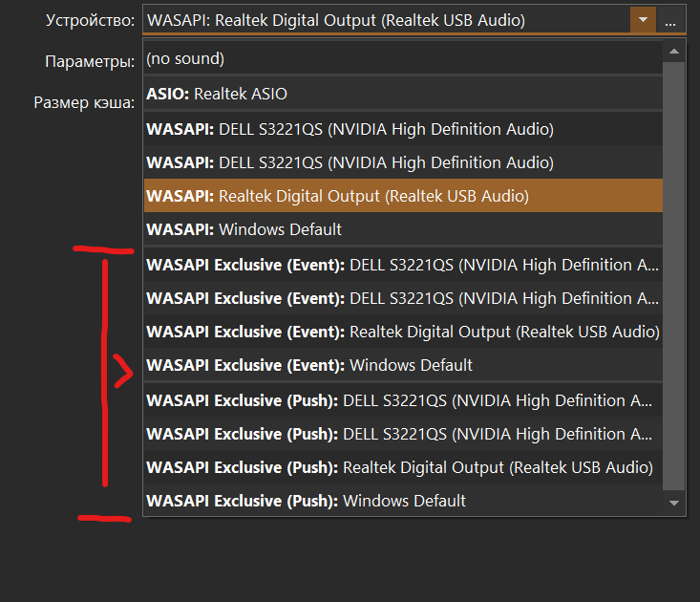Select first WASAPI Exclusive (Event) DELL entry
700x602 pixels.
(403, 265)
